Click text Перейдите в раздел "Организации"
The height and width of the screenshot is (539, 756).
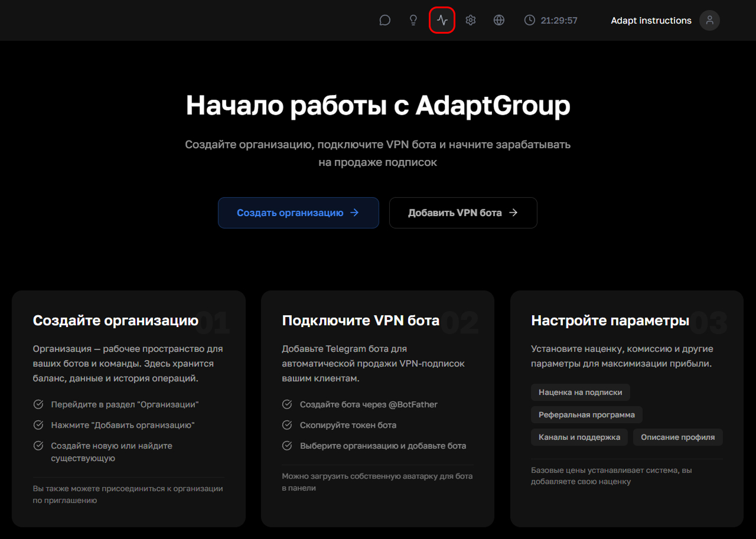(125, 404)
